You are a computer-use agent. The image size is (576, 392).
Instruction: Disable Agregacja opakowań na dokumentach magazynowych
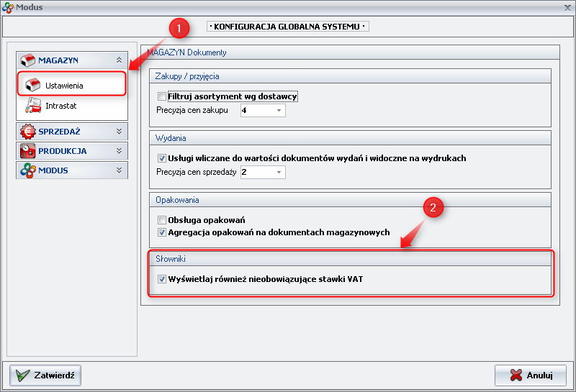point(161,232)
